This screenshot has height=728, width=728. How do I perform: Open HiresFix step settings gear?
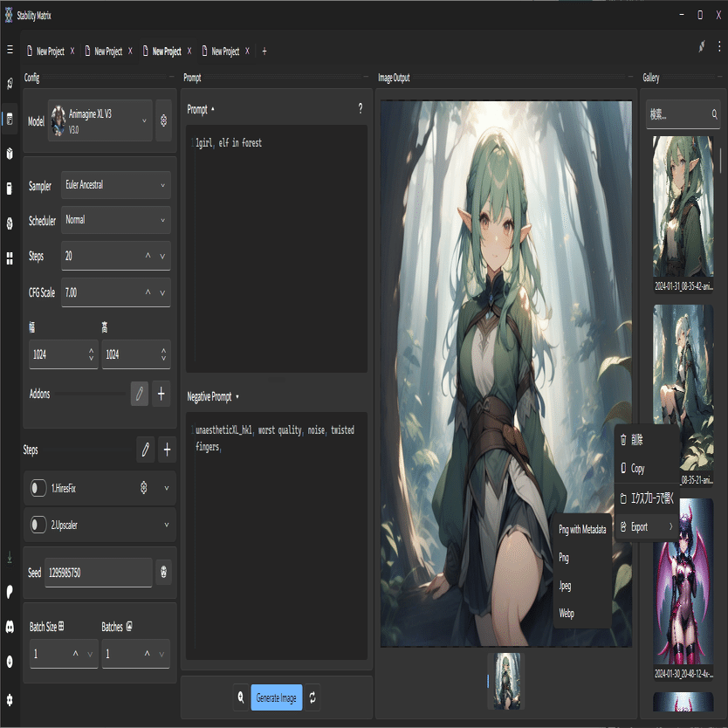144,488
